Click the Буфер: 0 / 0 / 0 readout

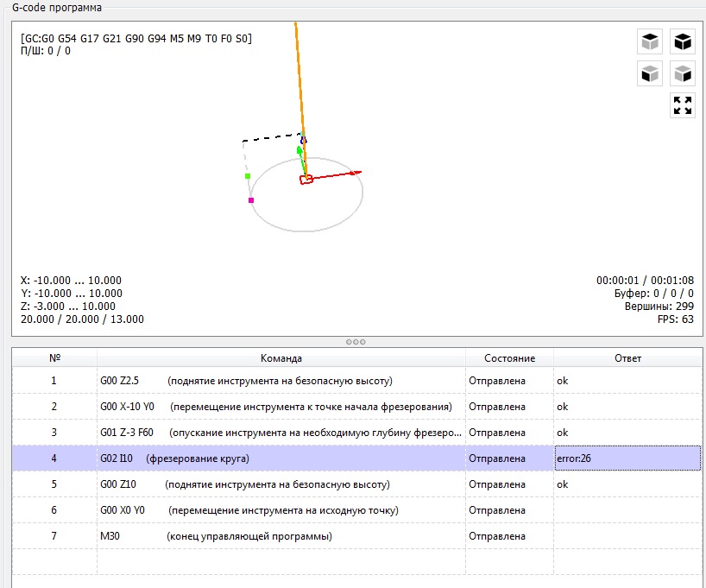653,294
